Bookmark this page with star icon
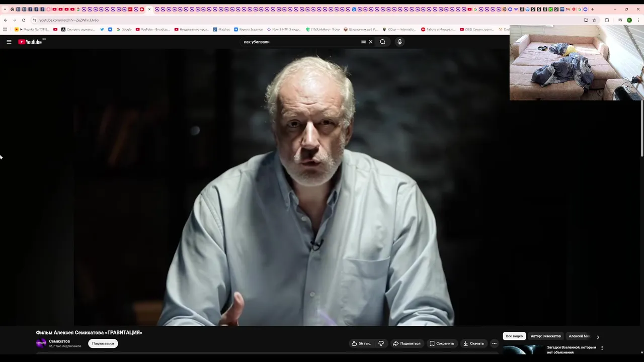 point(594,20)
